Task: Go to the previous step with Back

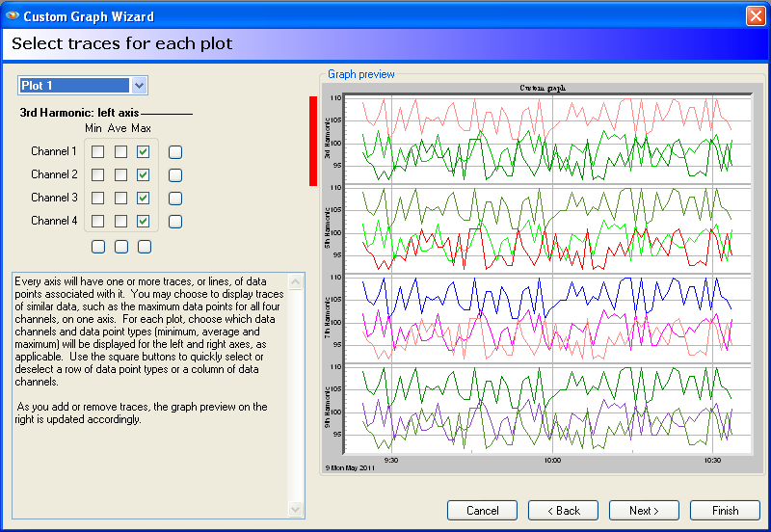Action: tap(564, 511)
